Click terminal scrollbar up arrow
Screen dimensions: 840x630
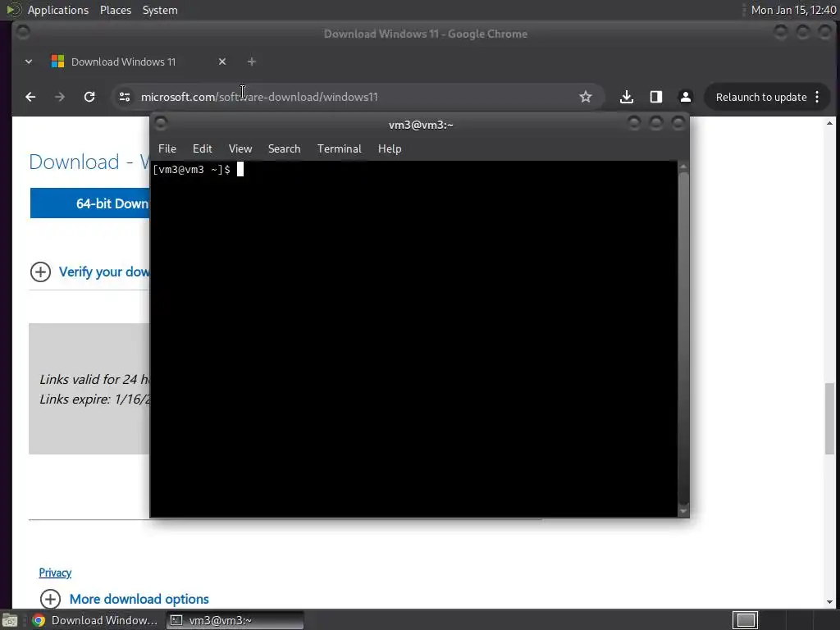tap(683, 167)
